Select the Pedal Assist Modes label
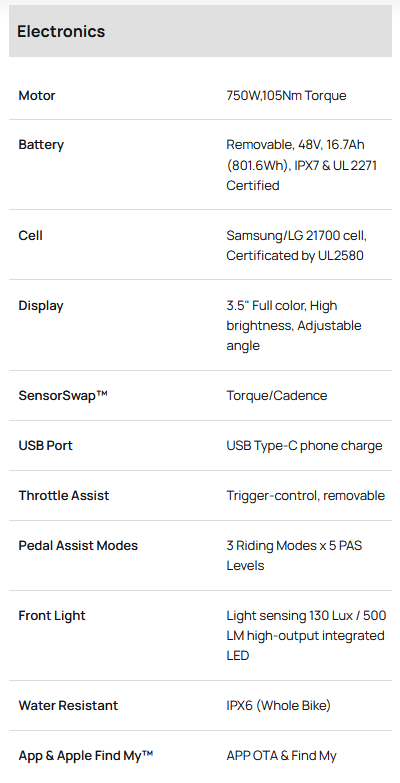 (x=78, y=545)
